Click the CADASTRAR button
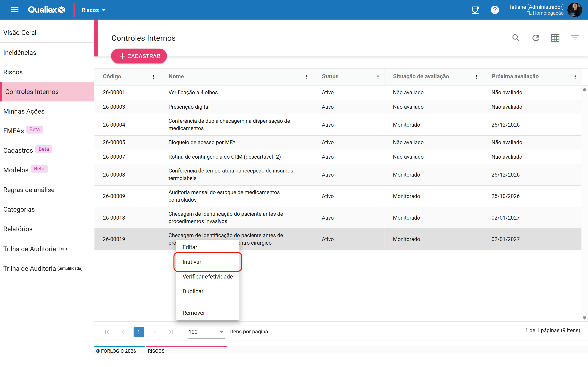588x367 pixels. pyautogui.click(x=139, y=56)
